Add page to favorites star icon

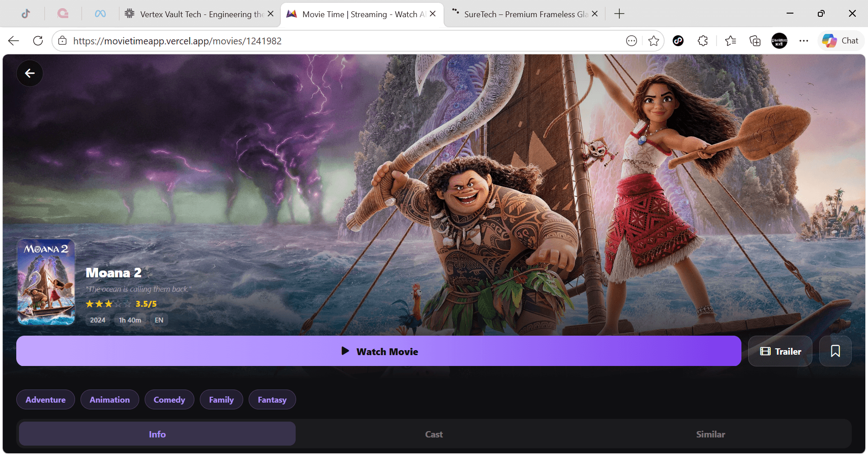653,41
